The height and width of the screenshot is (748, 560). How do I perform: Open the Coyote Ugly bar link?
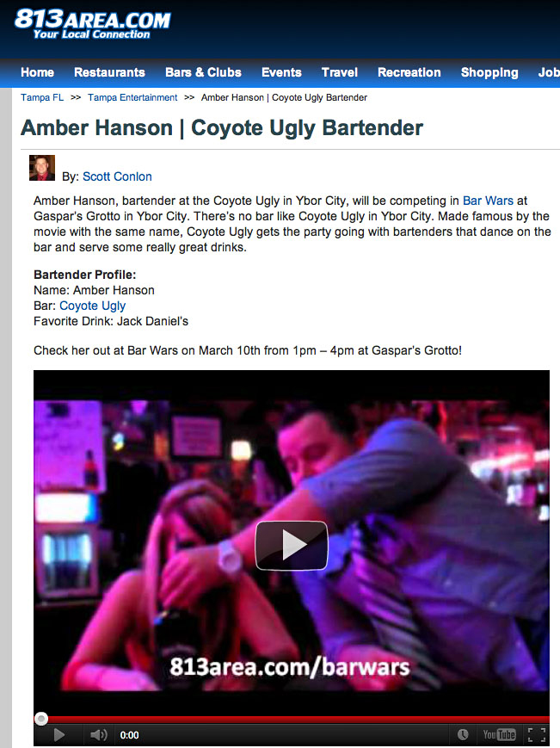[x=92, y=306]
